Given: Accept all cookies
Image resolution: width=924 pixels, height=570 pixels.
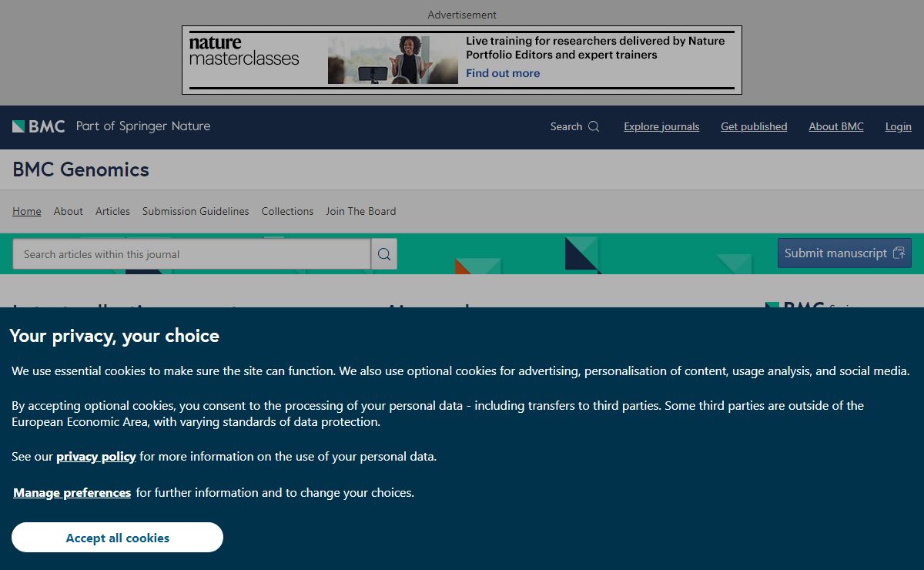Looking at the screenshot, I should click(117, 538).
